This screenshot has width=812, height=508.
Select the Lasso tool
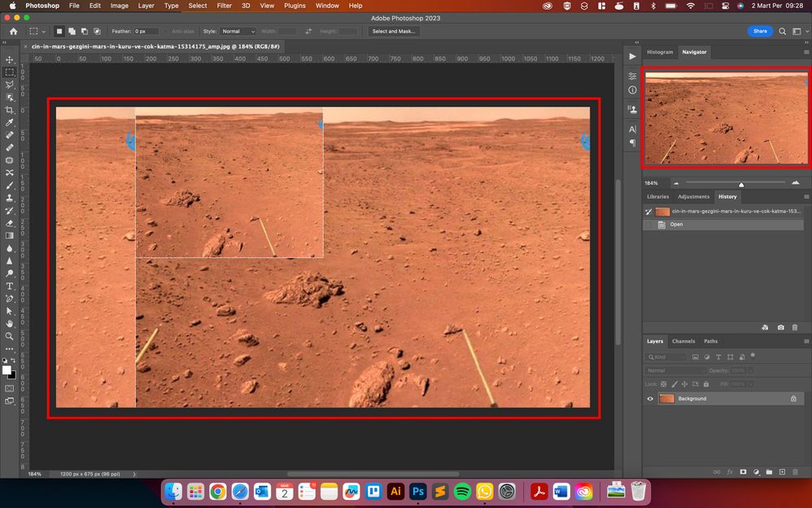point(10,85)
